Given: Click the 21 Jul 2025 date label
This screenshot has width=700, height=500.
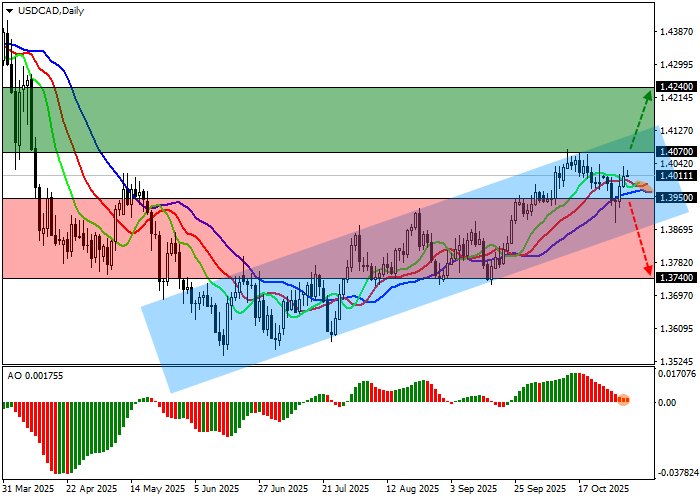Looking at the screenshot, I should (x=346, y=489).
